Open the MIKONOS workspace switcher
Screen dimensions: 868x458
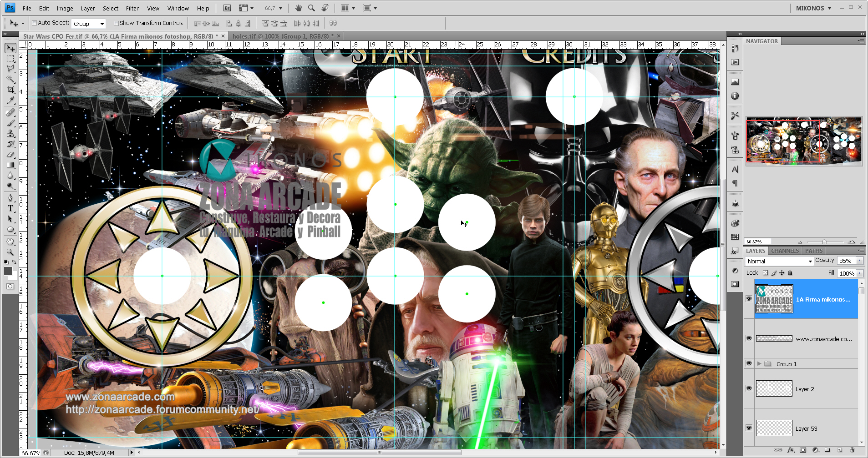(813, 8)
